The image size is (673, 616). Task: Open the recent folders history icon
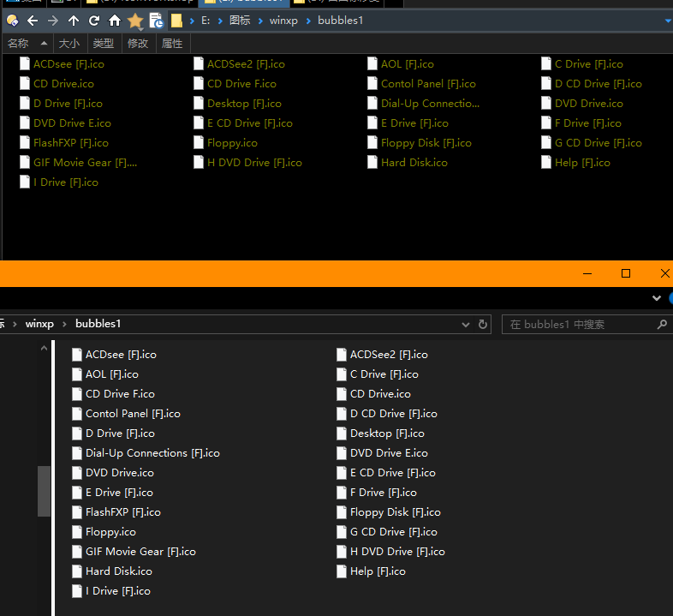(157, 21)
